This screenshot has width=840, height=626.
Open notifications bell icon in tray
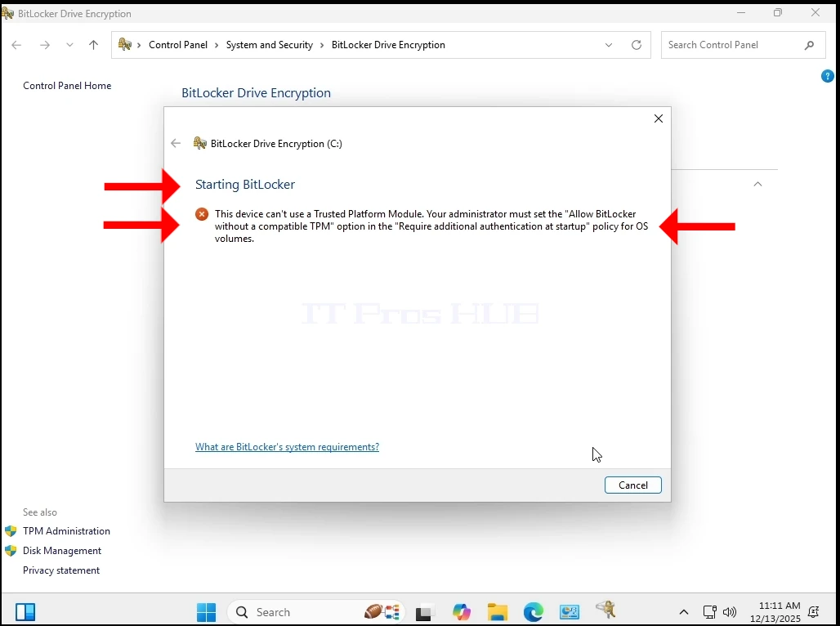814,612
